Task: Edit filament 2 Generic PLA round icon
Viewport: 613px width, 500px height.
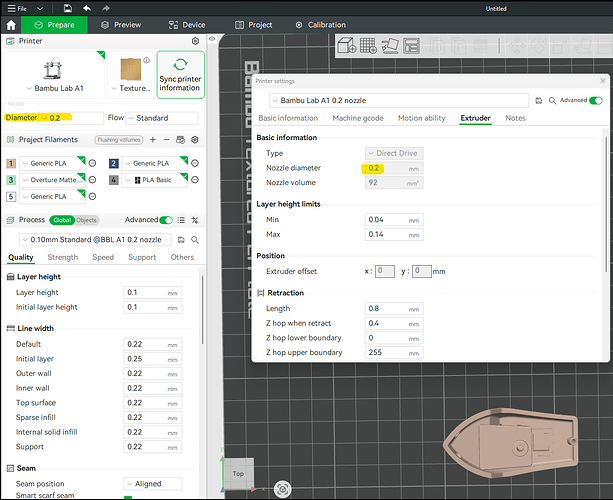Action: click(195, 163)
